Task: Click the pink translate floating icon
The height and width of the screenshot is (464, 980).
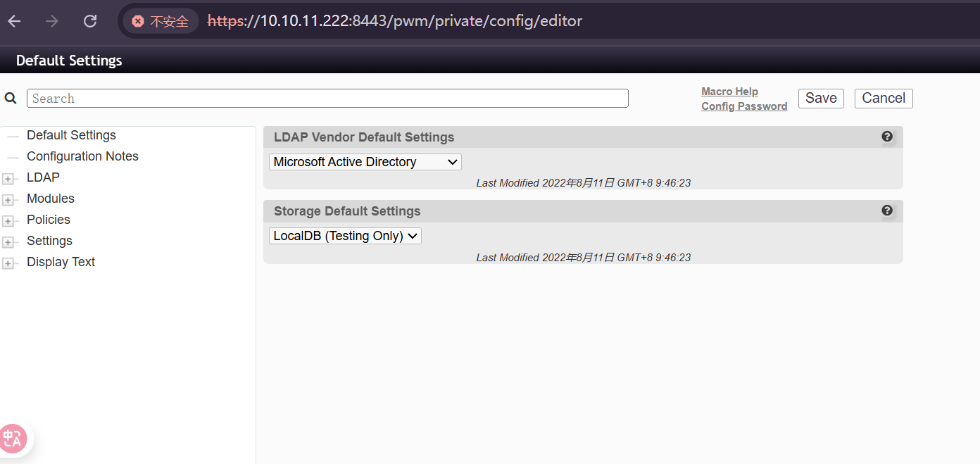Action: pos(13,439)
